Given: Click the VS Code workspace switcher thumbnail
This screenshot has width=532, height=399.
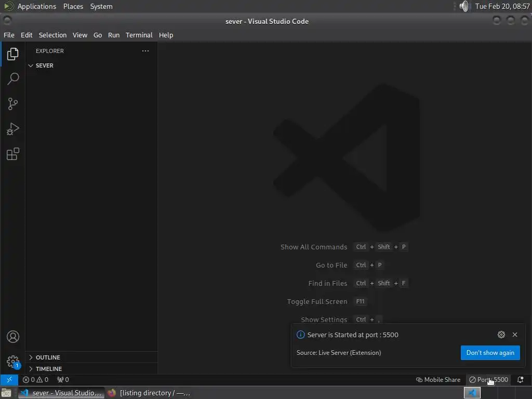Looking at the screenshot, I should click(x=472, y=393).
